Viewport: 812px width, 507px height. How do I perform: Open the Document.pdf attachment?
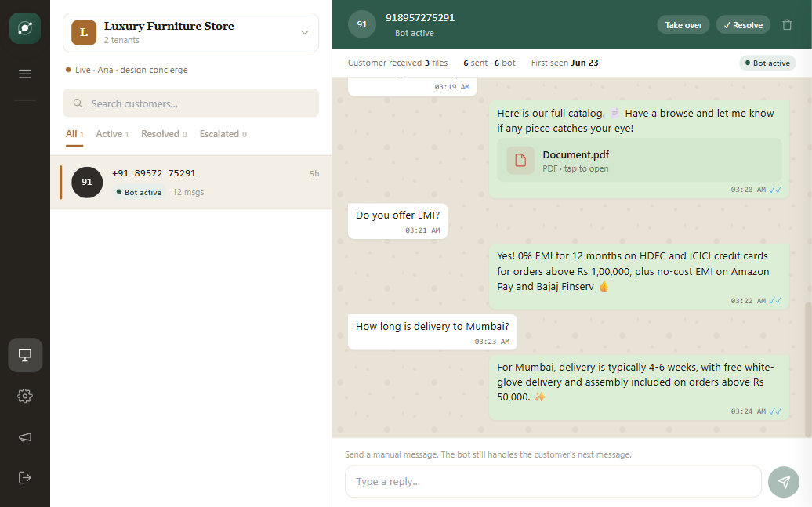click(640, 160)
